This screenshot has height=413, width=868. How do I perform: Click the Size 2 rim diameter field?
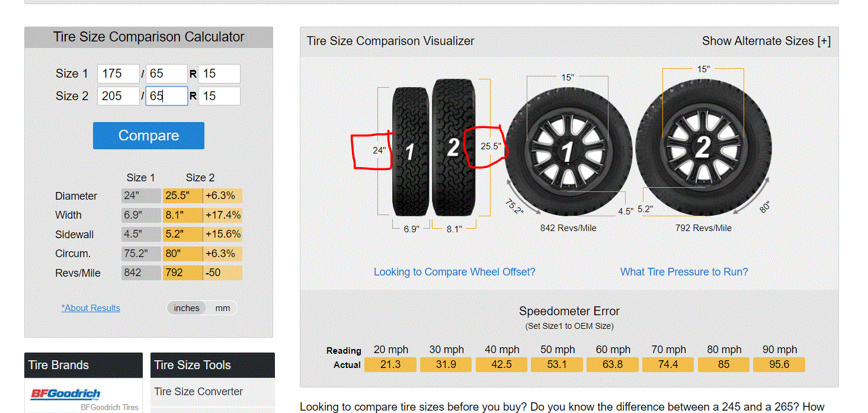(219, 96)
